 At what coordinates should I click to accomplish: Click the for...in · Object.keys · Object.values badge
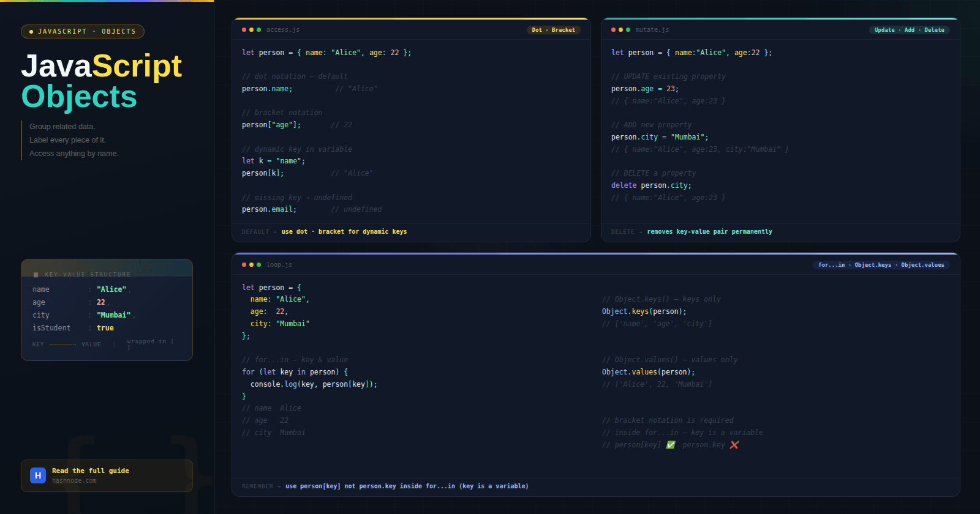tap(881, 265)
